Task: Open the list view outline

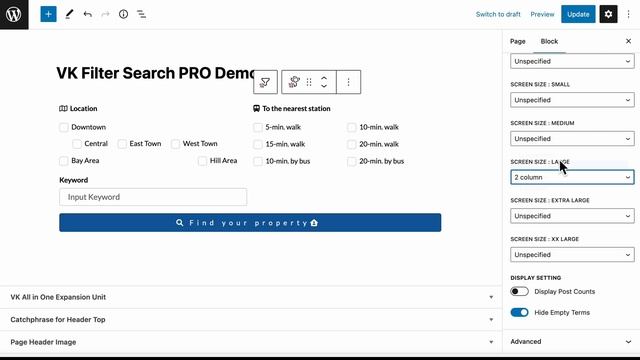Action: (x=141, y=14)
